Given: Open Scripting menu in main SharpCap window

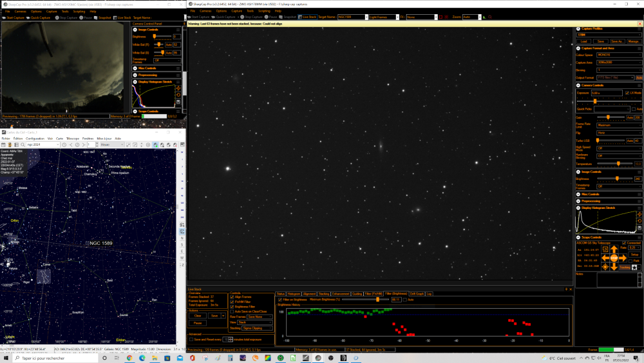Looking at the screenshot, I should click(x=263, y=11).
